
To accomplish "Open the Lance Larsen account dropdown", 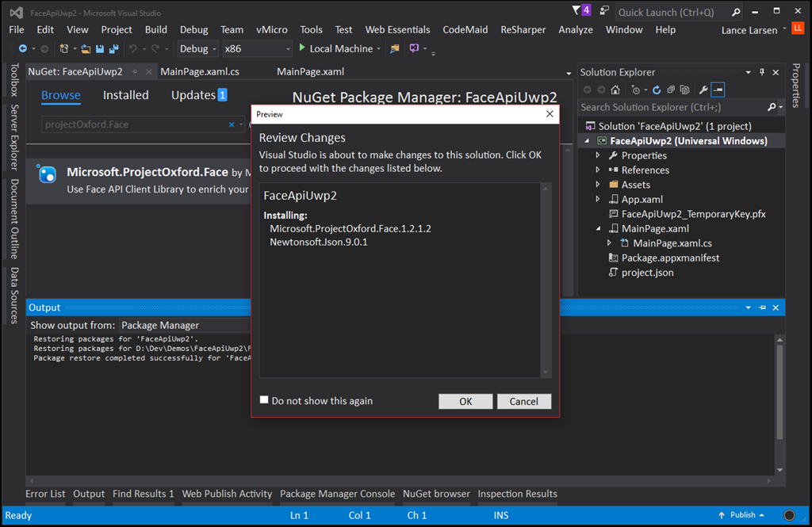I will (x=784, y=28).
